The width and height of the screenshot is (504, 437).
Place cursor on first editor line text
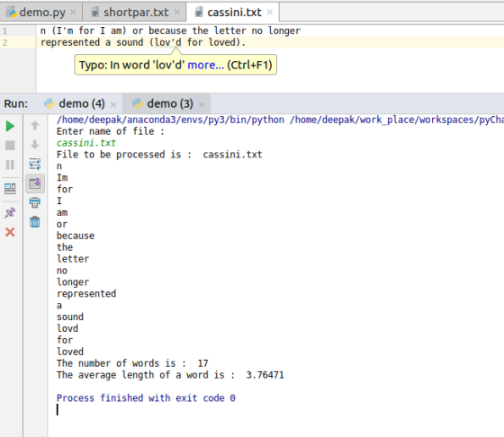point(170,31)
